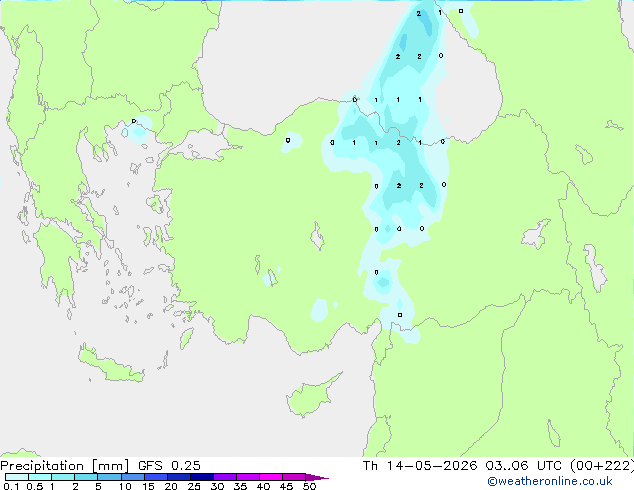This screenshot has width=634, height=490.
Task: Choose the 40–45 mm magenta legend swatch
Action: click(x=271, y=477)
